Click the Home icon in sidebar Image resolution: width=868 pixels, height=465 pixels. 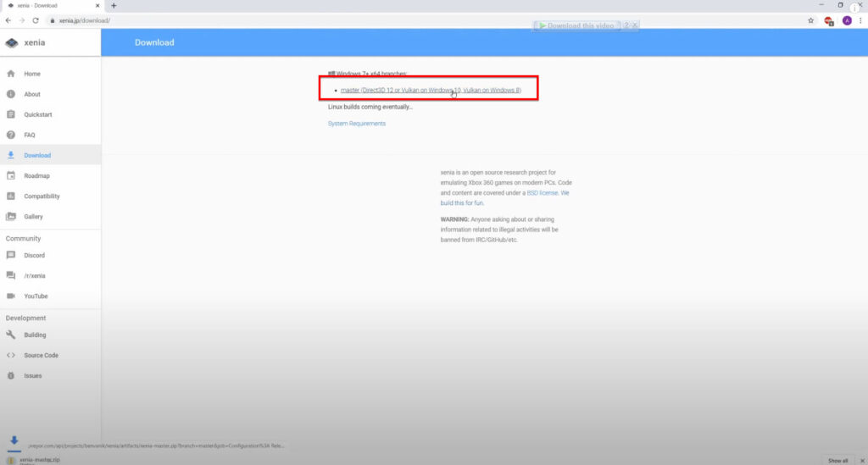(11, 74)
